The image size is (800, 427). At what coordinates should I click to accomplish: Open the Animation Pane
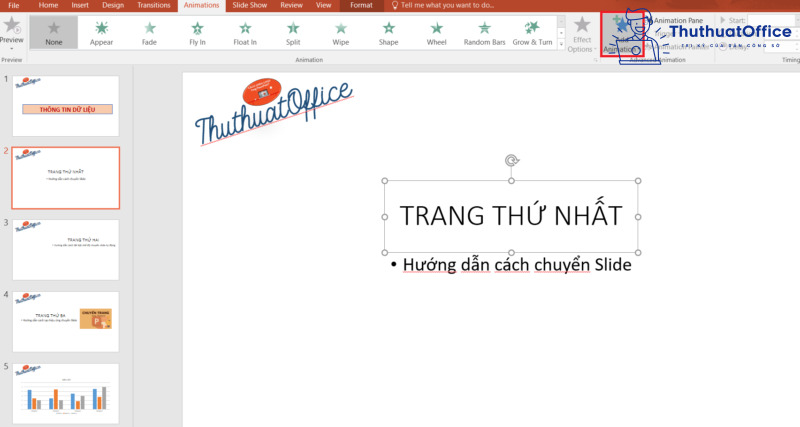pos(678,20)
